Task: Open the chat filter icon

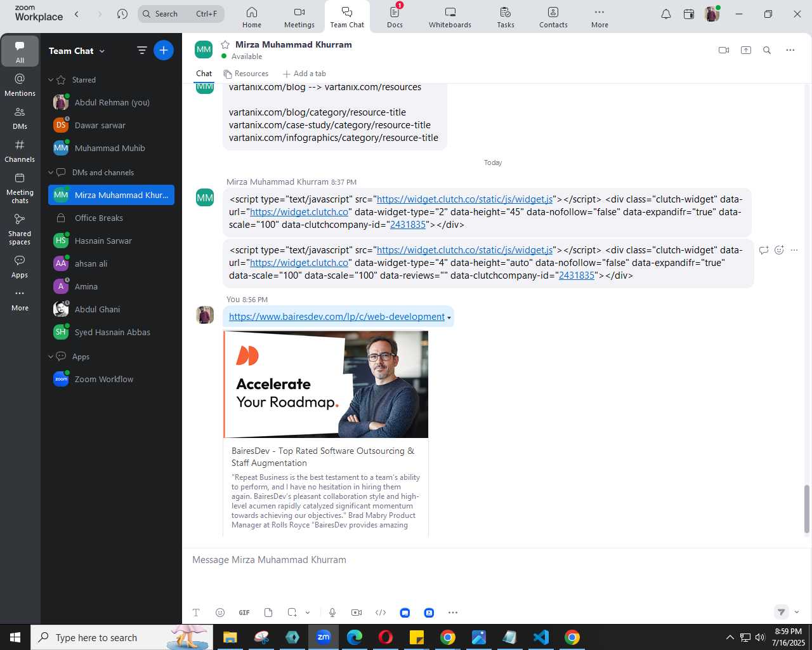Action: (x=142, y=50)
